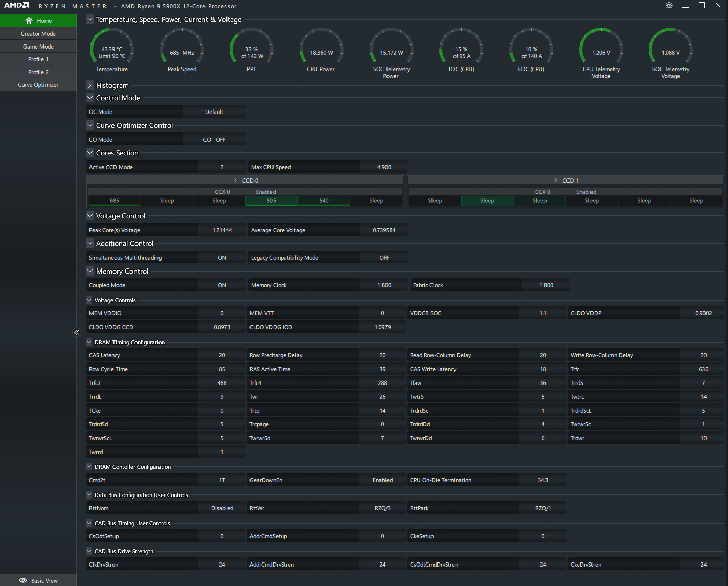Click CO Mode CO - OFF value

pyautogui.click(x=214, y=140)
